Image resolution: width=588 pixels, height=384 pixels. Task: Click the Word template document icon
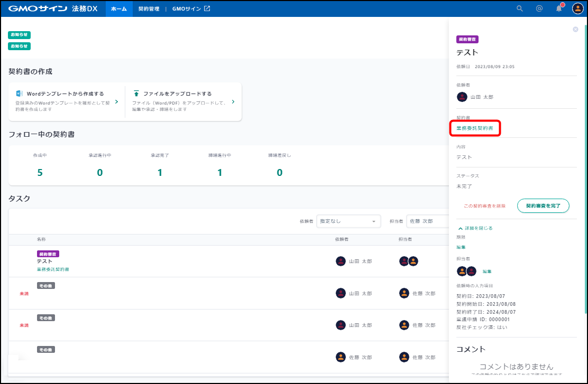click(x=20, y=93)
